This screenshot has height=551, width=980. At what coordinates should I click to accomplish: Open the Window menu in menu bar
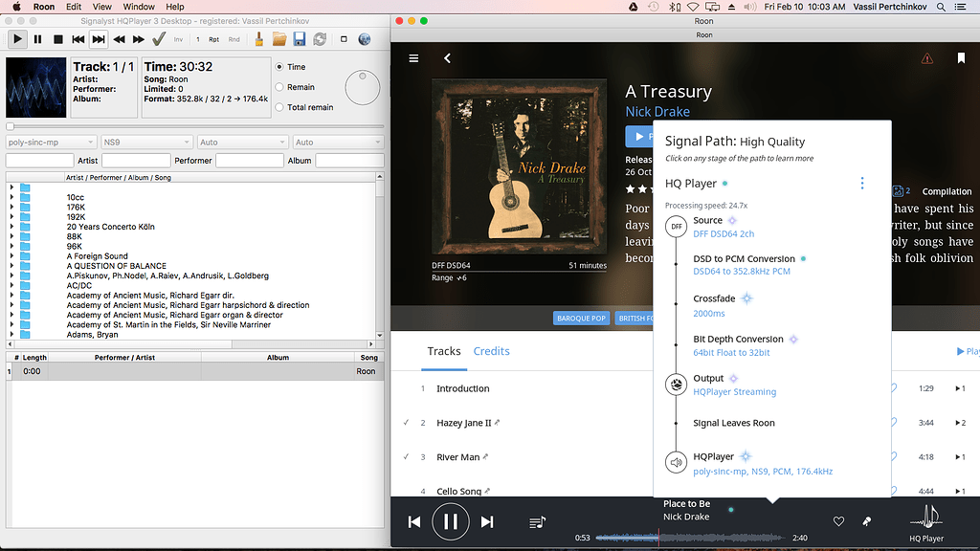click(x=138, y=7)
